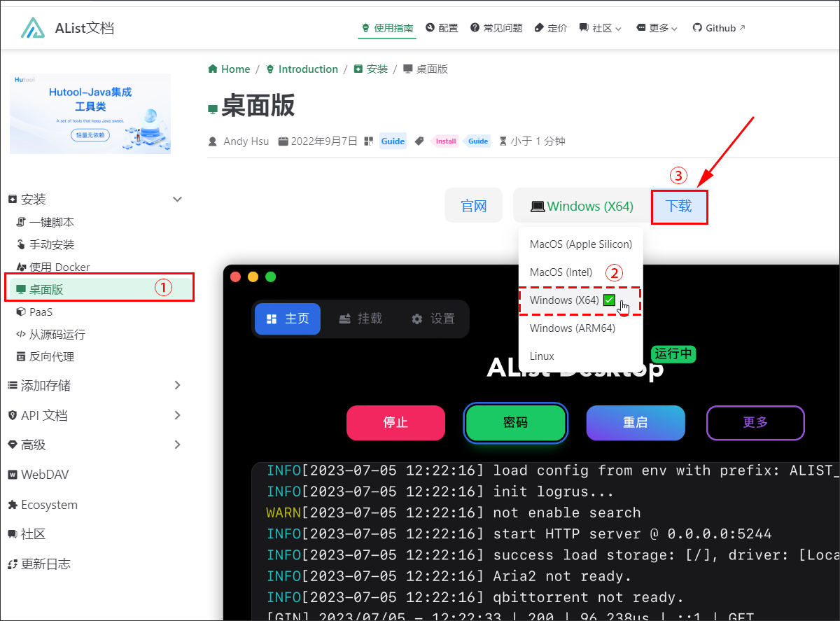Image resolution: width=840 pixels, height=621 pixels.
Task: Click the Home breadcrumb link
Action: coord(229,69)
